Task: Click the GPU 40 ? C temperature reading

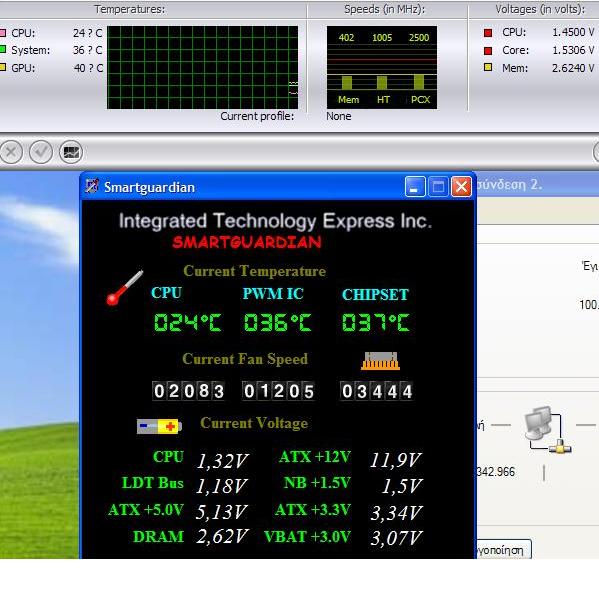Action: click(x=89, y=68)
